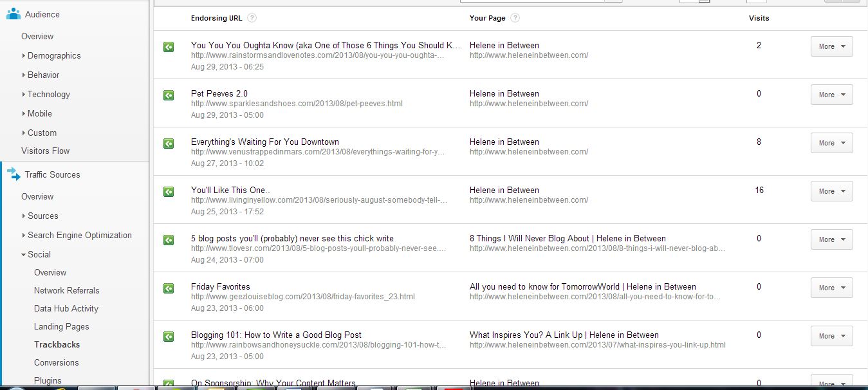Viewport: 868px width, 390px height.
Task: Click the Audience heading
Action: click(x=42, y=14)
